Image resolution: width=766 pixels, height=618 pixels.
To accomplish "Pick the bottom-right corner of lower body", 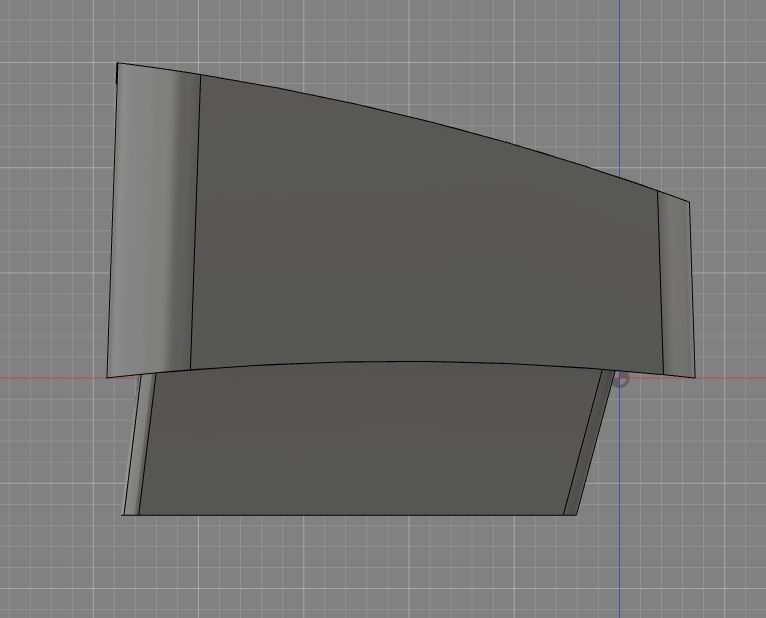I will click(577, 515).
